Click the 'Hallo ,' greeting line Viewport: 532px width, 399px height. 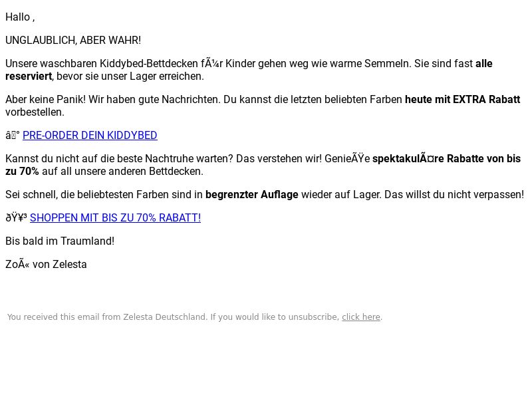[20, 17]
